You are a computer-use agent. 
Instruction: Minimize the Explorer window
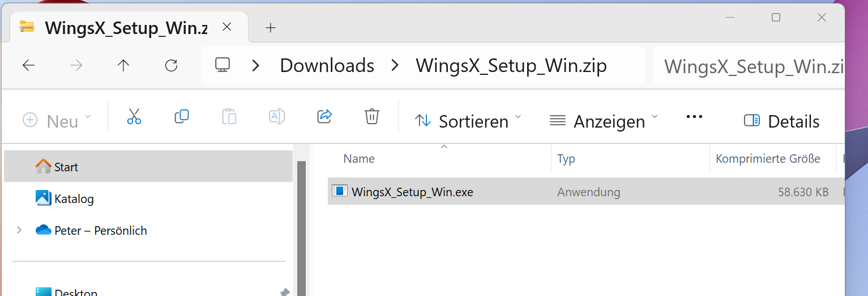coord(730,18)
